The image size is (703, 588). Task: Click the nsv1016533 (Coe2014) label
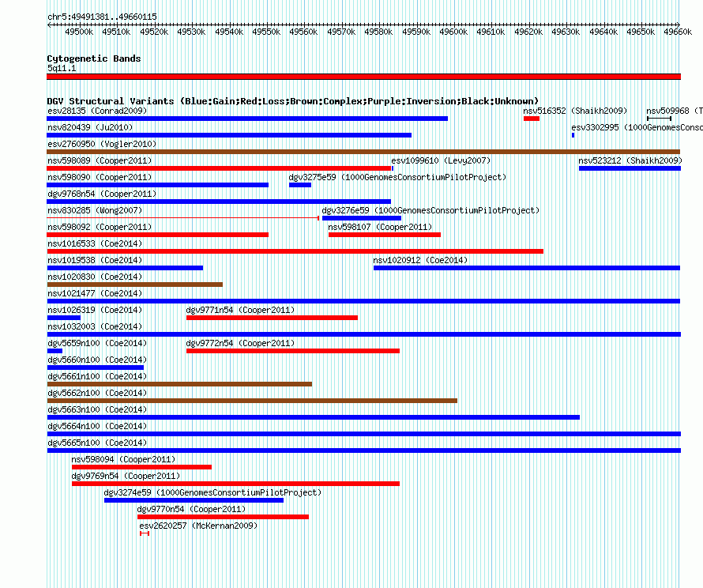95,243
